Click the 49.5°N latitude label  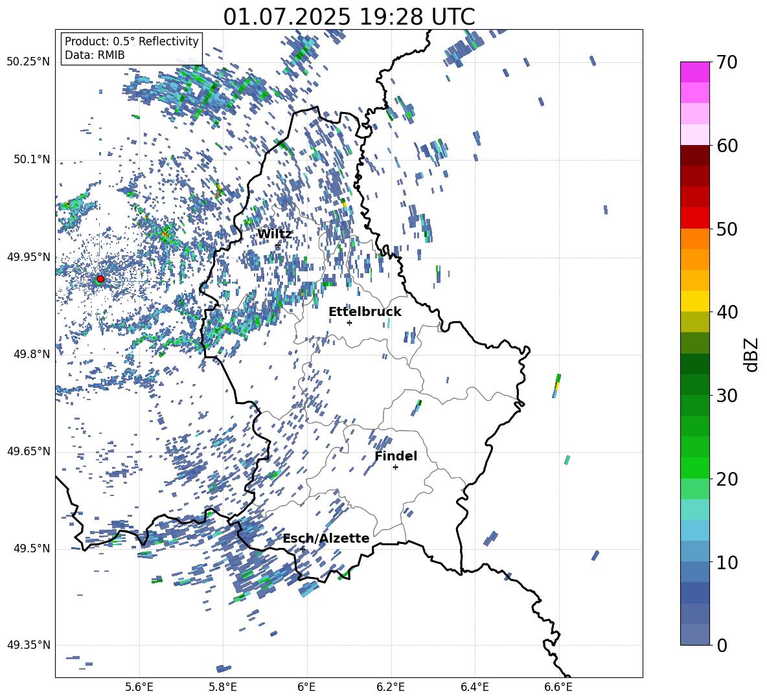tap(31, 548)
